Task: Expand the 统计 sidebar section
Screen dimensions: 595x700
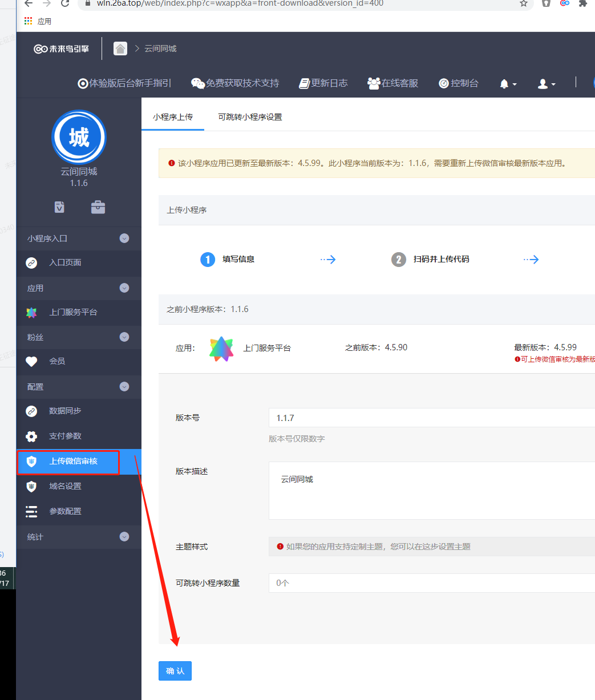Action: coord(124,537)
